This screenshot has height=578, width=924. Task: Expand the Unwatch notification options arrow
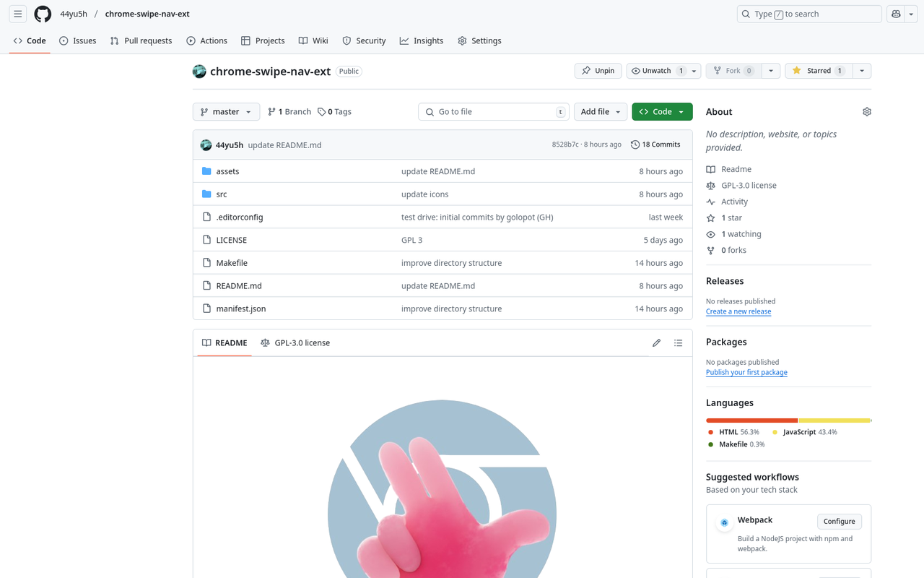694,71
